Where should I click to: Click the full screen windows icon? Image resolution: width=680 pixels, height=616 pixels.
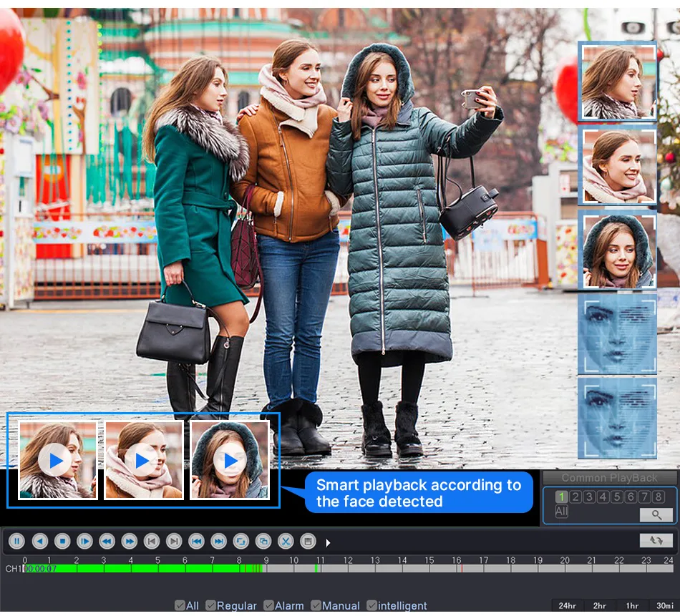pos(263,541)
